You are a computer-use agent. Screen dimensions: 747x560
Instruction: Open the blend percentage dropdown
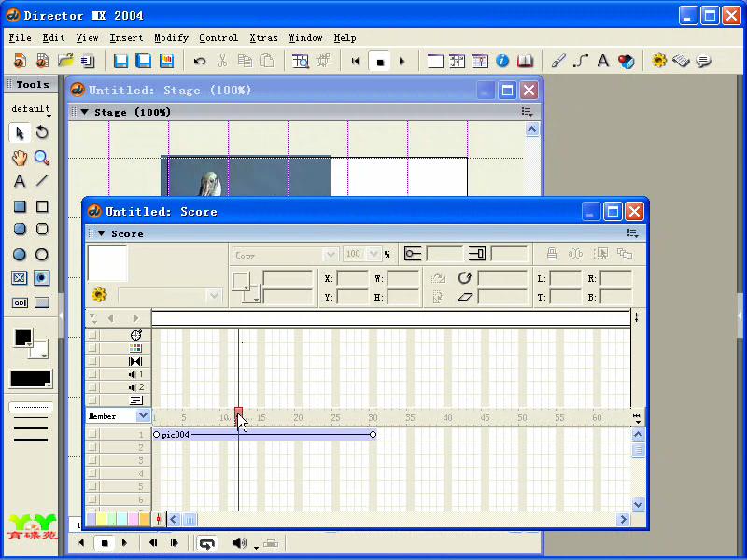[x=374, y=254]
